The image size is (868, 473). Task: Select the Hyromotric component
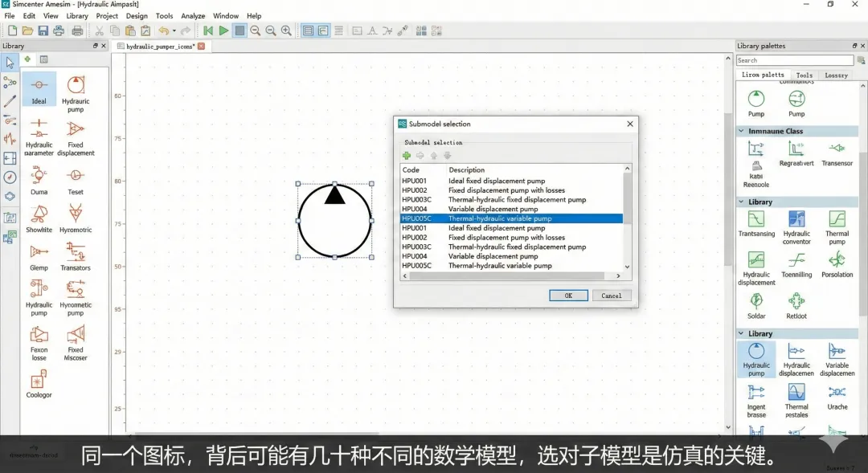(76, 218)
